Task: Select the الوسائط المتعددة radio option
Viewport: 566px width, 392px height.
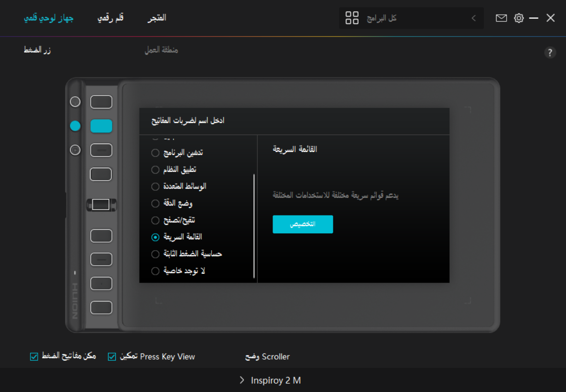Action: pyautogui.click(x=155, y=187)
